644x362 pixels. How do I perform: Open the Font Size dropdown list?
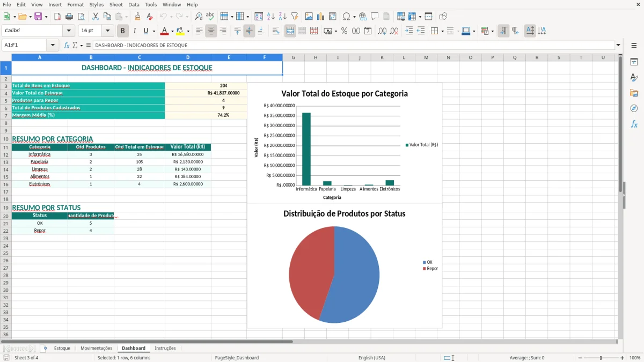tap(107, 31)
